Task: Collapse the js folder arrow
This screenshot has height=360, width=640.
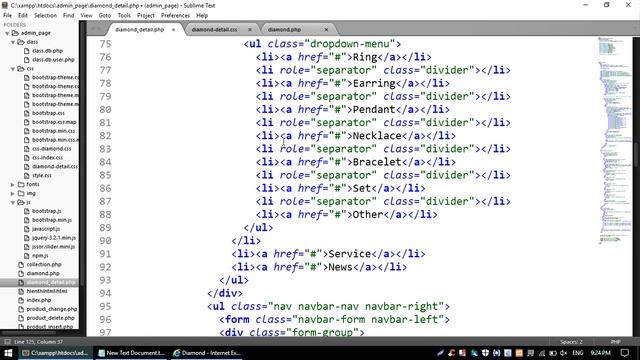Action: point(13,202)
